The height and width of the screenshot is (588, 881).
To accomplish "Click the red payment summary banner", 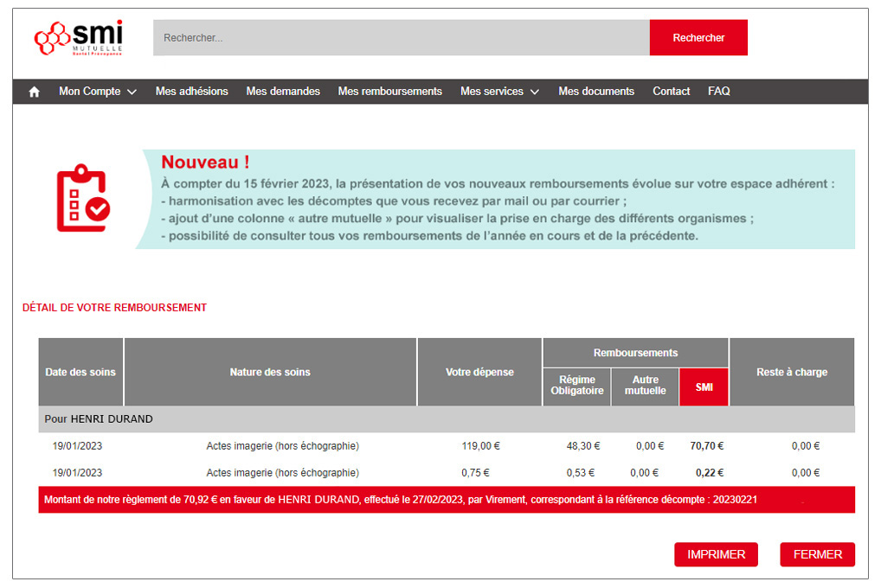I will click(447, 500).
